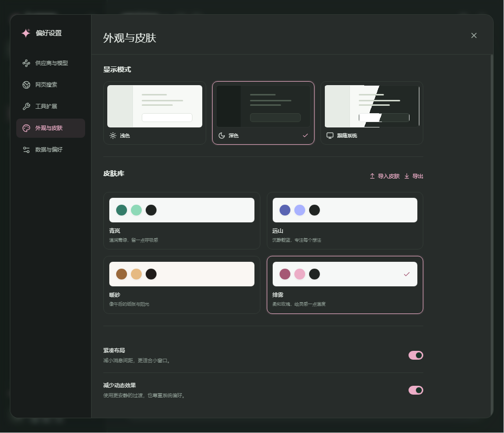The image size is (504, 433).
Task: Click the split system mode preview thumbnail
Action: 372,106
